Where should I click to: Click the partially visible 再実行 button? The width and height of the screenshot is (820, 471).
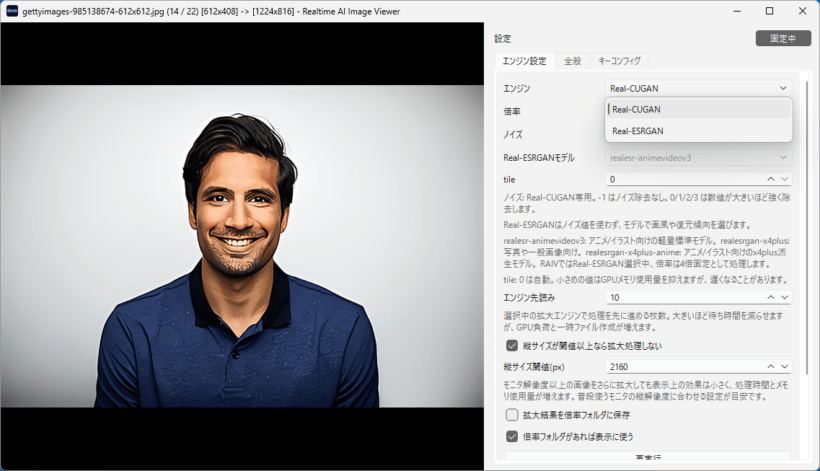[648, 456]
